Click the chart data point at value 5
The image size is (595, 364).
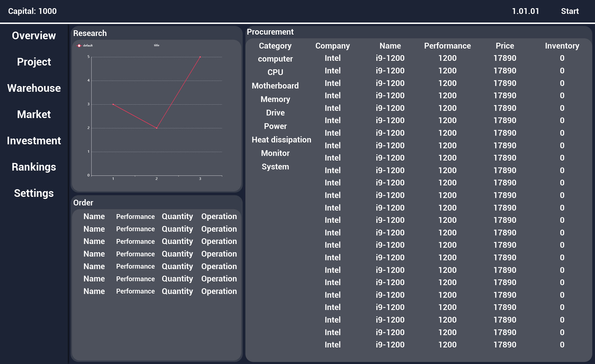click(x=200, y=57)
